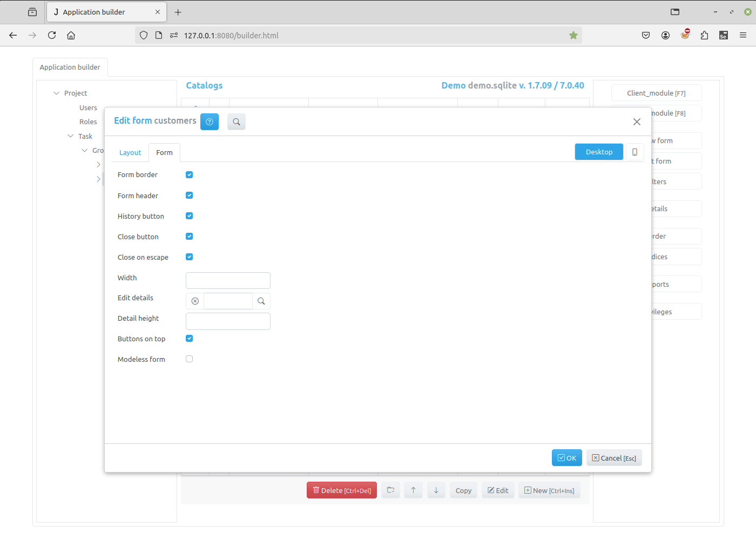Disable the Form border checkbox

click(189, 174)
